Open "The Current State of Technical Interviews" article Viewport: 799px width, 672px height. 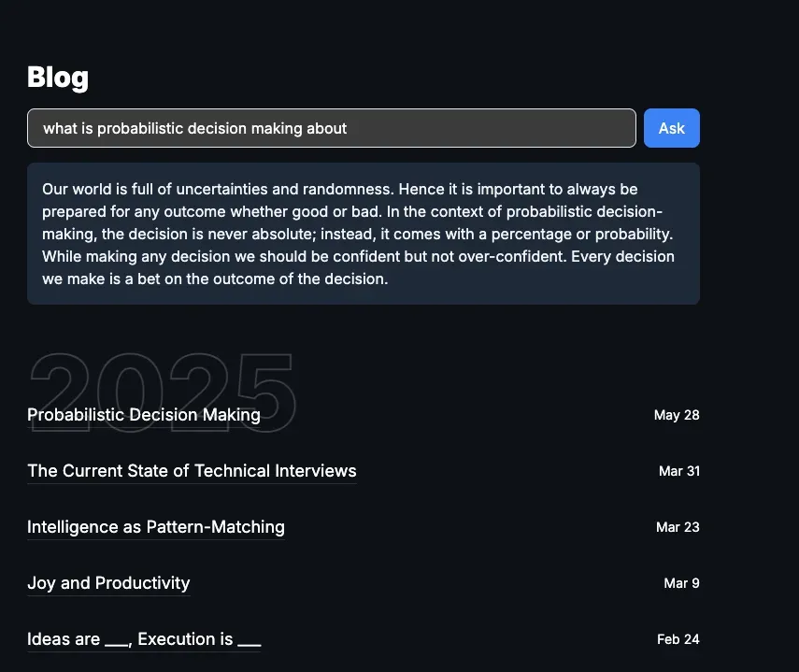click(192, 471)
